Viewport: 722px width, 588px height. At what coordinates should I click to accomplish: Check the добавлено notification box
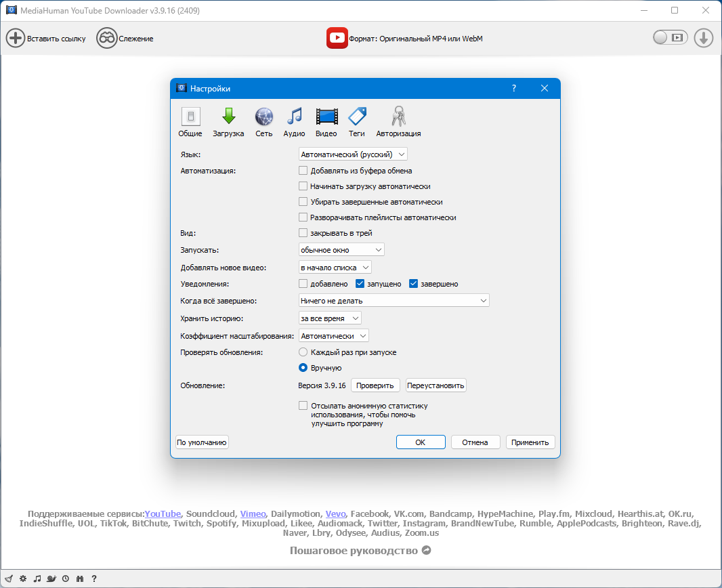coord(303,284)
